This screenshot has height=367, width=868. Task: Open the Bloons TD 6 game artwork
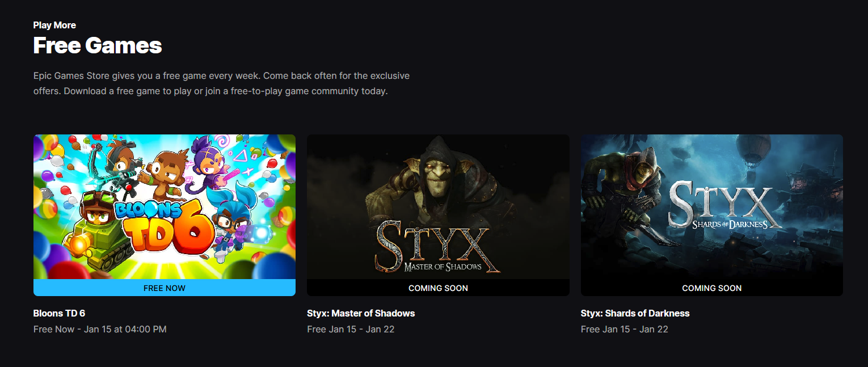165,206
